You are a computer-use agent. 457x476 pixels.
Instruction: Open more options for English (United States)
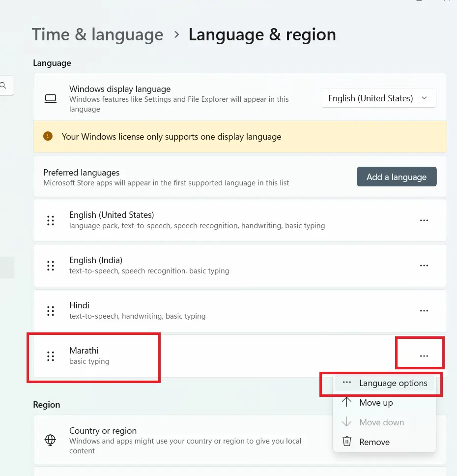click(x=424, y=220)
